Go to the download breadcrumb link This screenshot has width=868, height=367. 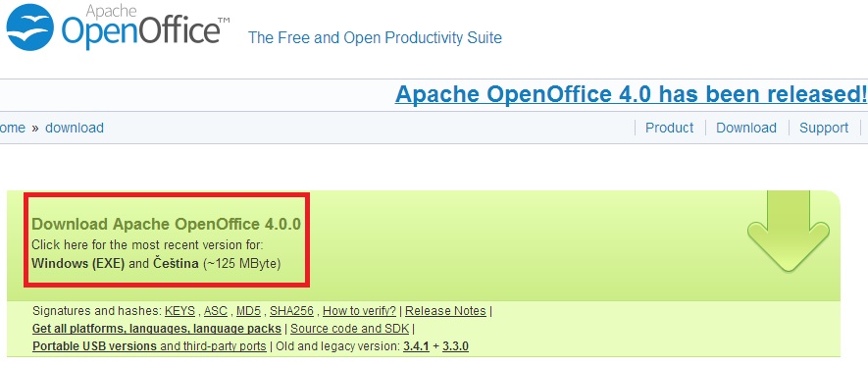(75, 128)
